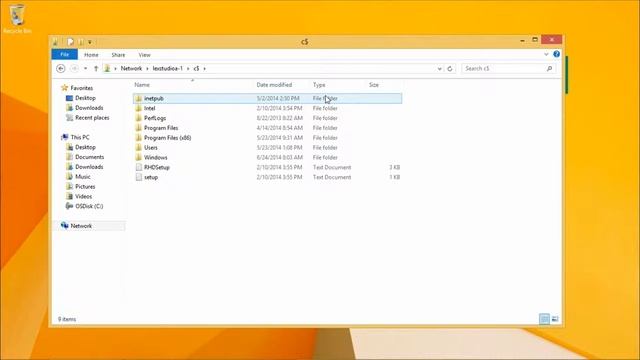Sort by the Date modified column header
The height and width of the screenshot is (360, 640).
coord(274,85)
